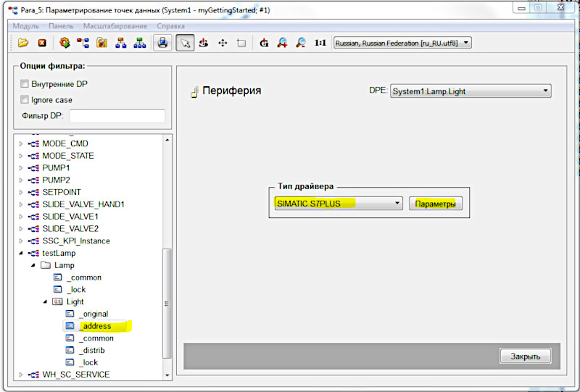This screenshot has width=580, height=392.
Task: Click the orange-topped hierarchy toolbar icon
Action: [121, 43]
